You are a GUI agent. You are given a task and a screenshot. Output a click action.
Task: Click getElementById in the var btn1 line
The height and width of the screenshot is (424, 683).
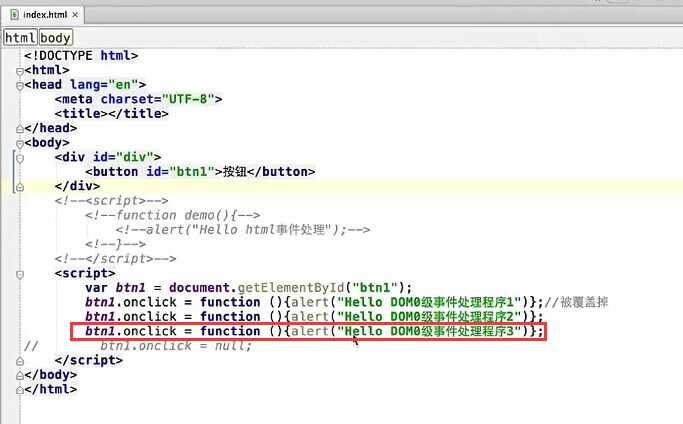pyautogui.click(x=291, y=288)
